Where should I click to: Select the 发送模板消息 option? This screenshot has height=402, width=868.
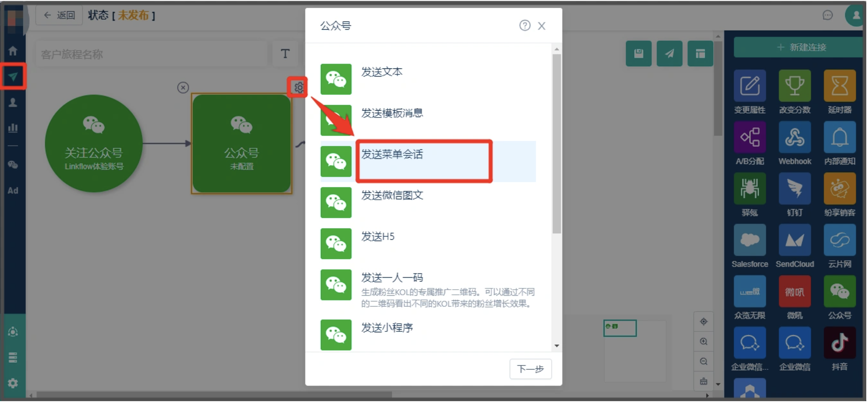pos(428,121)
